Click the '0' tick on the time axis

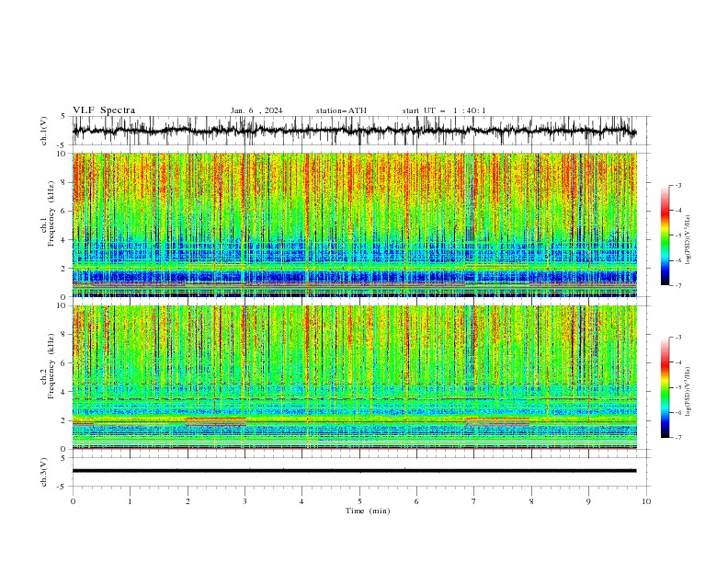73,501
